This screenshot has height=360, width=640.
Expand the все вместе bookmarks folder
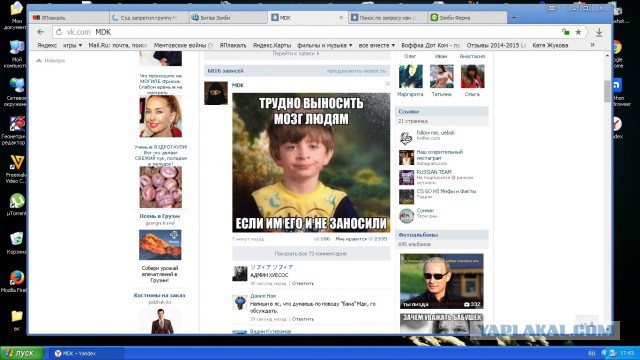point(376,45)
